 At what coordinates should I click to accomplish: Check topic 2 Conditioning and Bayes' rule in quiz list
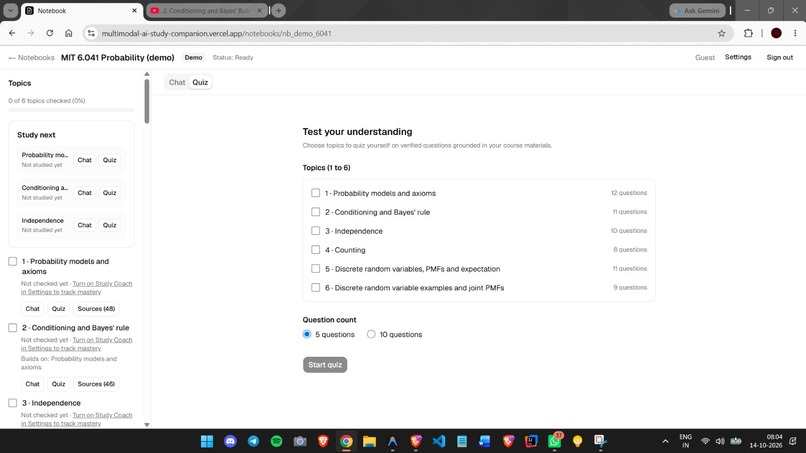point(316,212)
